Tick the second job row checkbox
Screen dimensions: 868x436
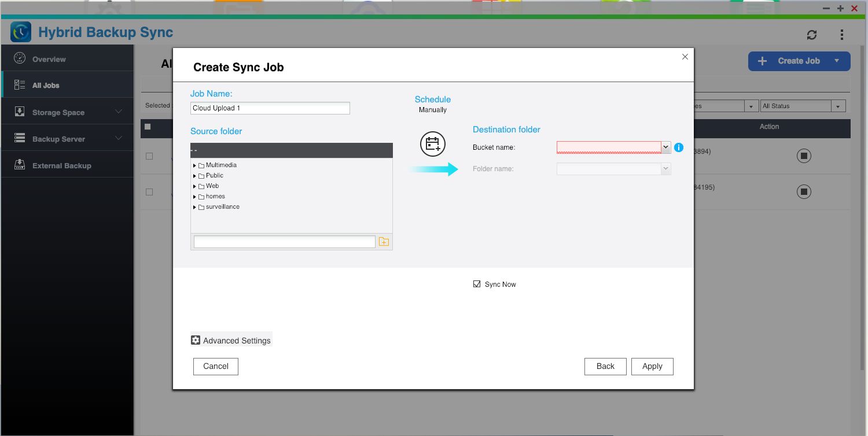click(x=149, y=192)
